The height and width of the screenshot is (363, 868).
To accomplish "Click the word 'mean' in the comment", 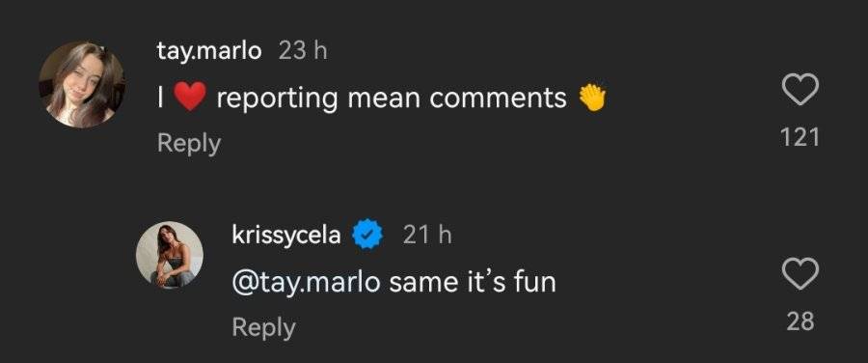I will pos(383,99).
